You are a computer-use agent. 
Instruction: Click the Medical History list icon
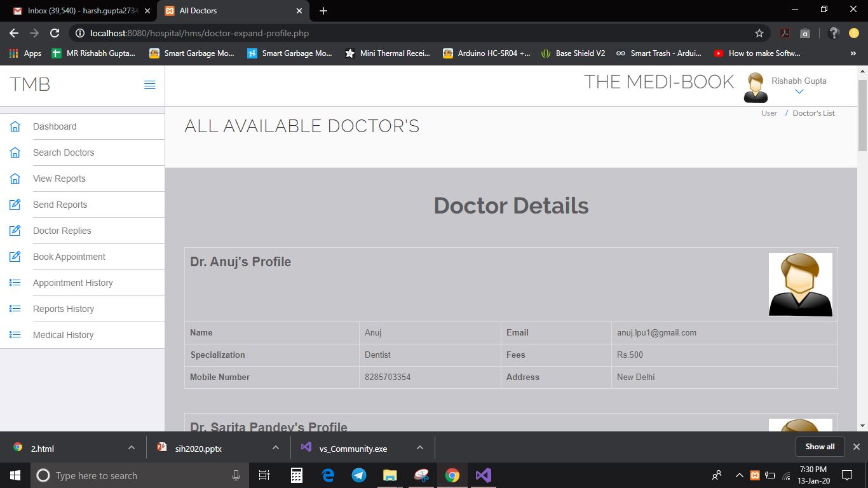pos(15,335)
